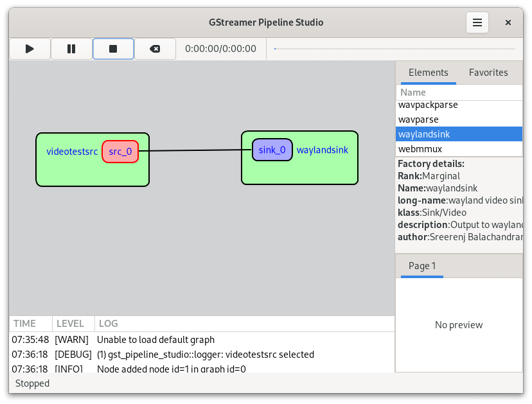Close the GStreamer Pipeline Studio window
Viewport: 532px width, 404px height.
508,22
